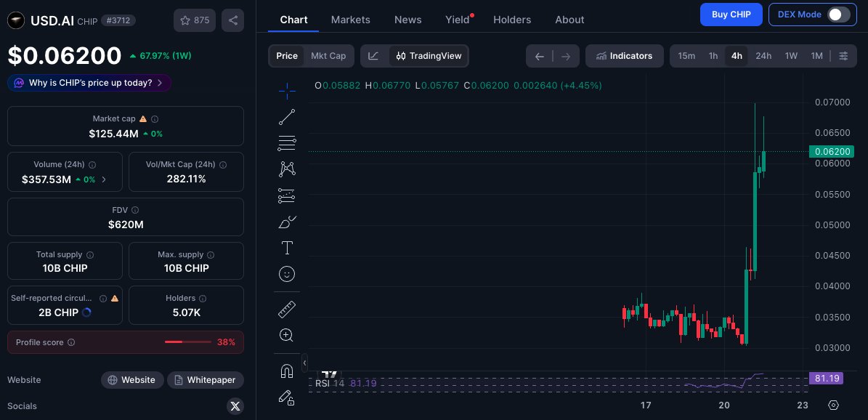The width and height of the screenshot is (868, 420).
Task: Select the text annotation tool
Action: (x=287, y=248)
